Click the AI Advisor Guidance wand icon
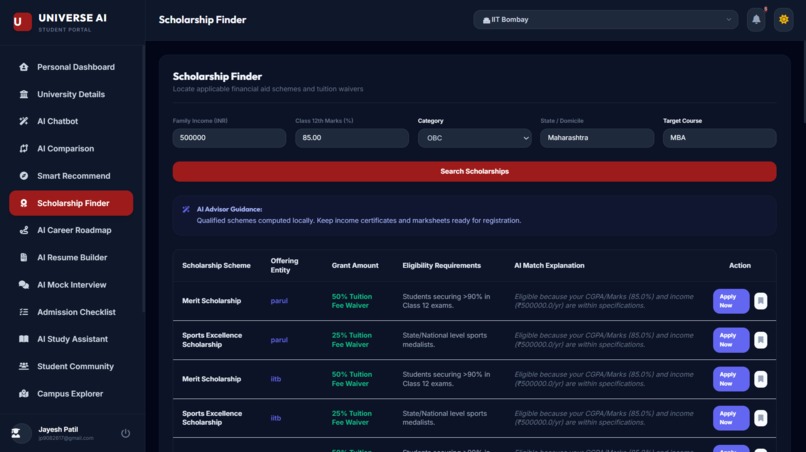 point(186,209)
